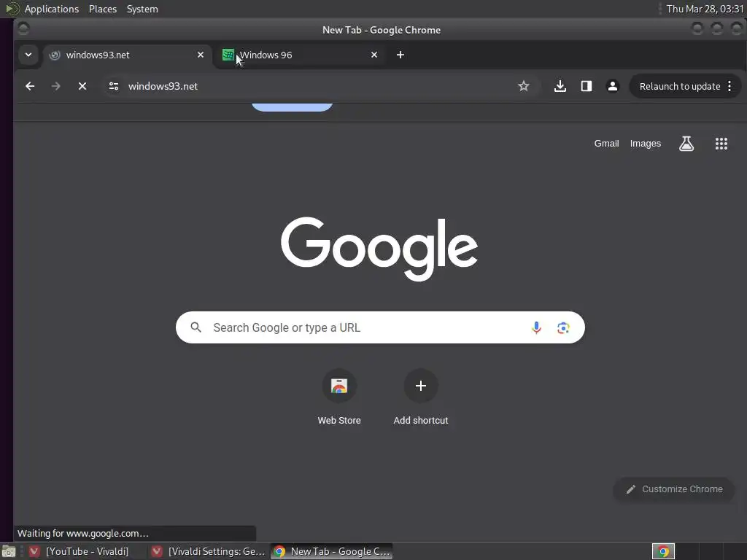The width and height of the screenshot is (747, 560).
Task: Open Chrome downloads icon
Action: (560, 86)
